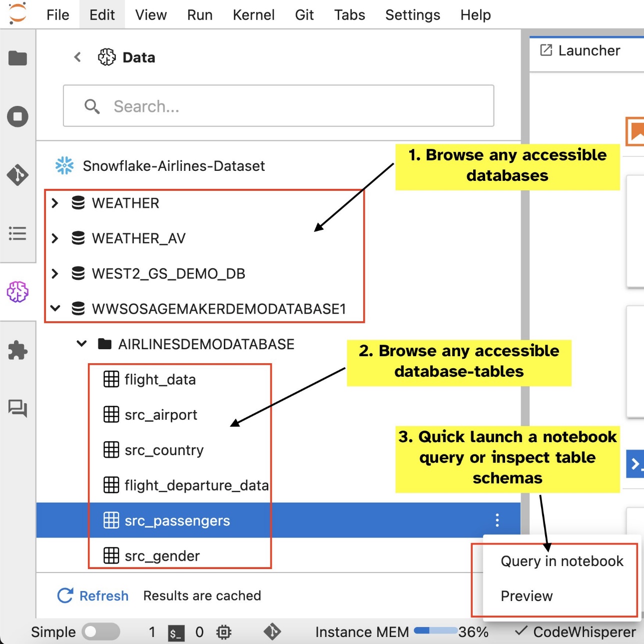Select the src_passengers table row
Viewport: 644px width, 644px height.
click(279, 520)
